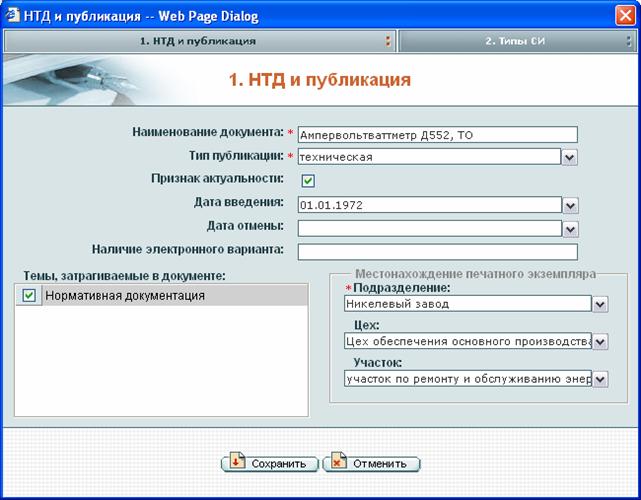The image size is (641, 500).
Task: Click the Сохранить button
Action: click(270, 464)
